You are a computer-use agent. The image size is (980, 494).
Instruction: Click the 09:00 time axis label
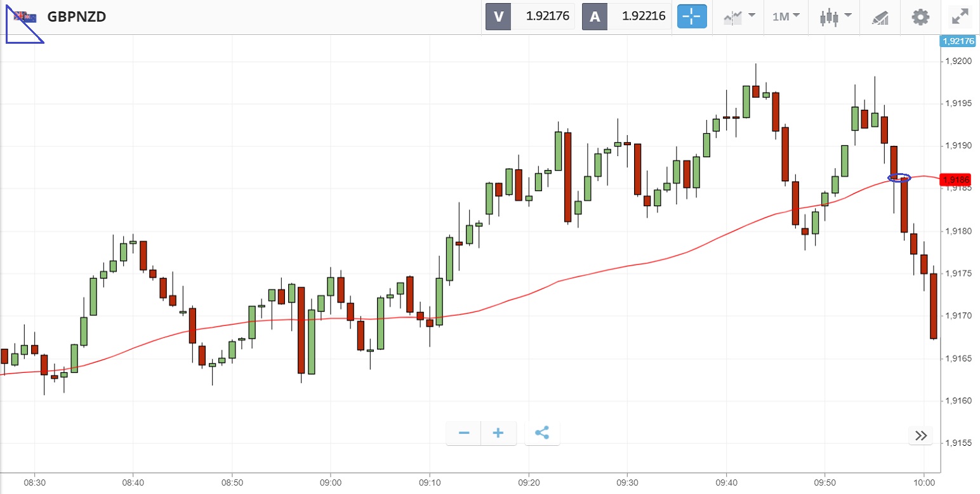(x=330, y=481)
